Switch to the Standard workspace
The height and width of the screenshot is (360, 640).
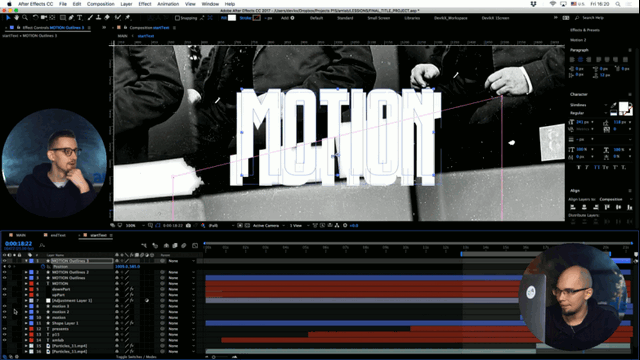pos(345,18)
